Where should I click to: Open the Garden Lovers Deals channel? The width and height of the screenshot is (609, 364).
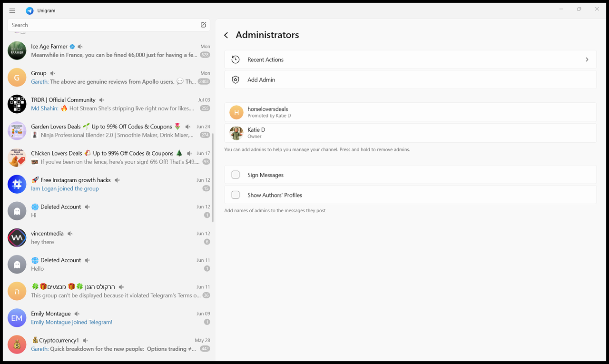pyautogui.click(x=109, y=130)
